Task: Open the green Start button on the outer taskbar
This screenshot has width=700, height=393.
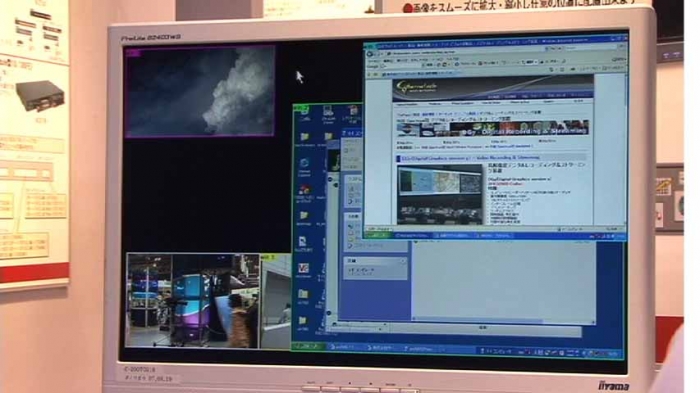Action: [307, 346]
